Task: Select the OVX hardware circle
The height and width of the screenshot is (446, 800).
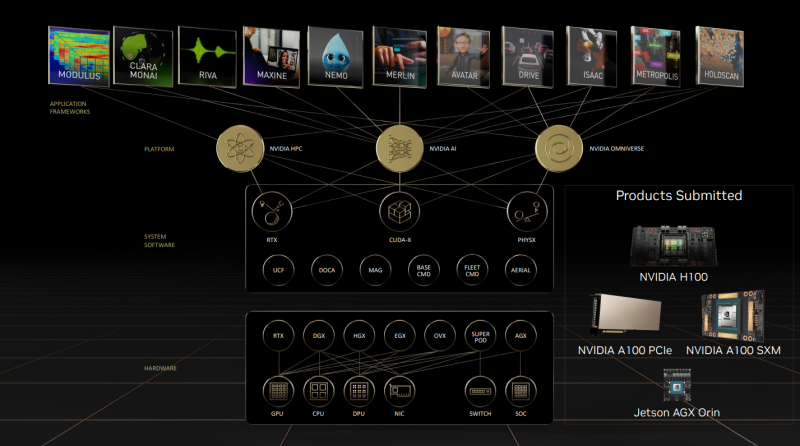Action: [x=440, y=336]
